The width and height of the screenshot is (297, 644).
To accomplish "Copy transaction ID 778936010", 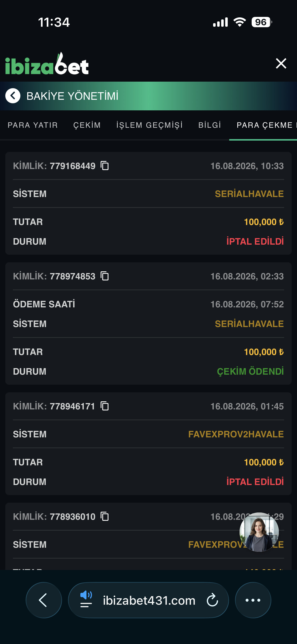I will pos(105,517).
